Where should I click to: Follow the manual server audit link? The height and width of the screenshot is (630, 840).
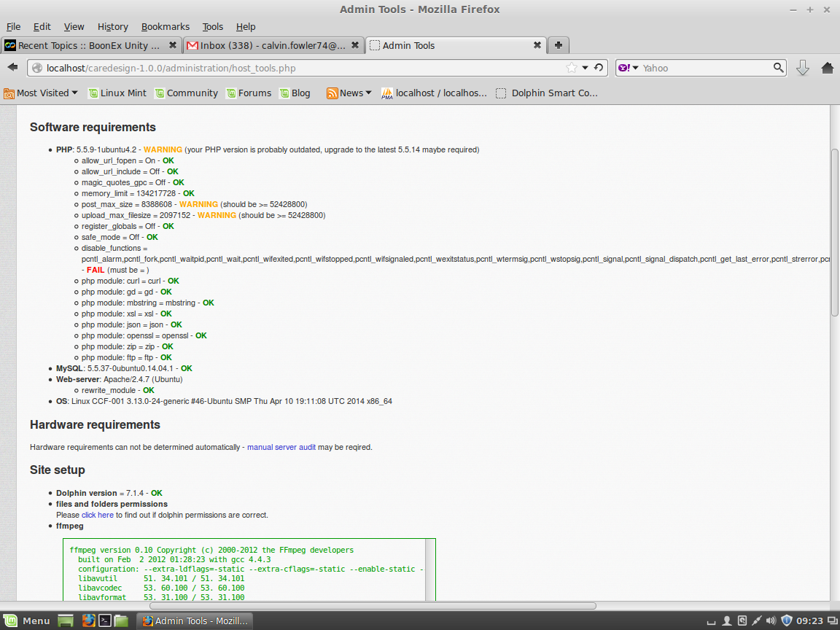tap(281, 447)
